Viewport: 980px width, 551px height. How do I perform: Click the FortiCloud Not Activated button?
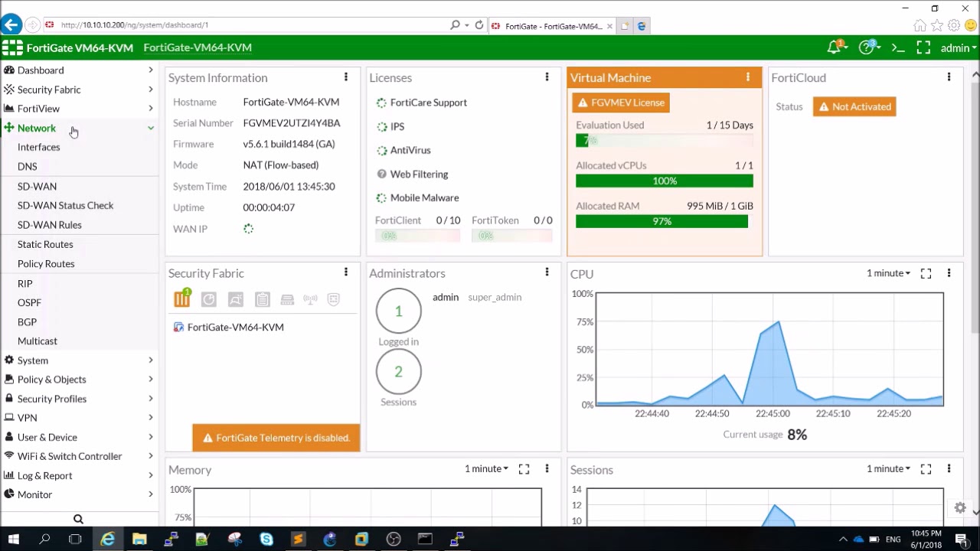point(854,106)
